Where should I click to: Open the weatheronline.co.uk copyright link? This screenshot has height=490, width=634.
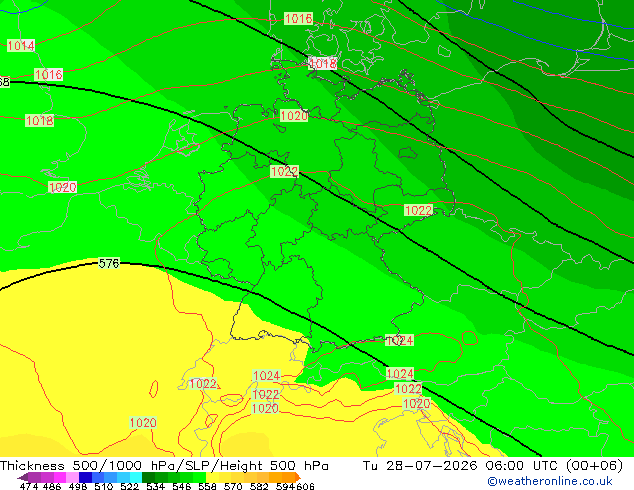[550, 481]
